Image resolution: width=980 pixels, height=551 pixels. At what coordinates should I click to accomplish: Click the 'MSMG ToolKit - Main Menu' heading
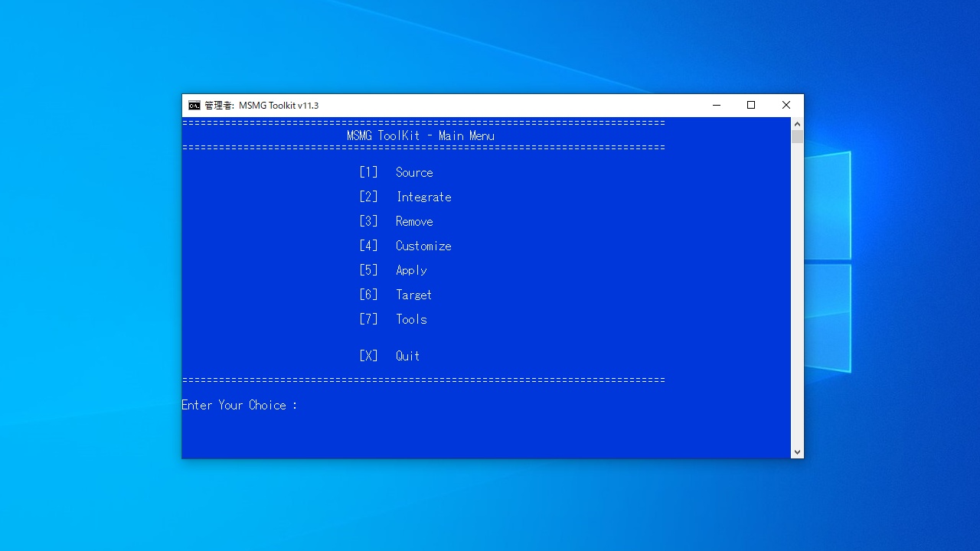[420, 135]
